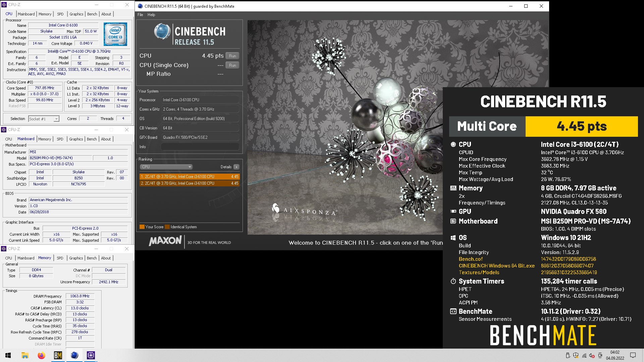Viewport: 644px width, 362px height.
Task: Run the CPU multi-core benchmark
Action: pos(232,56)
